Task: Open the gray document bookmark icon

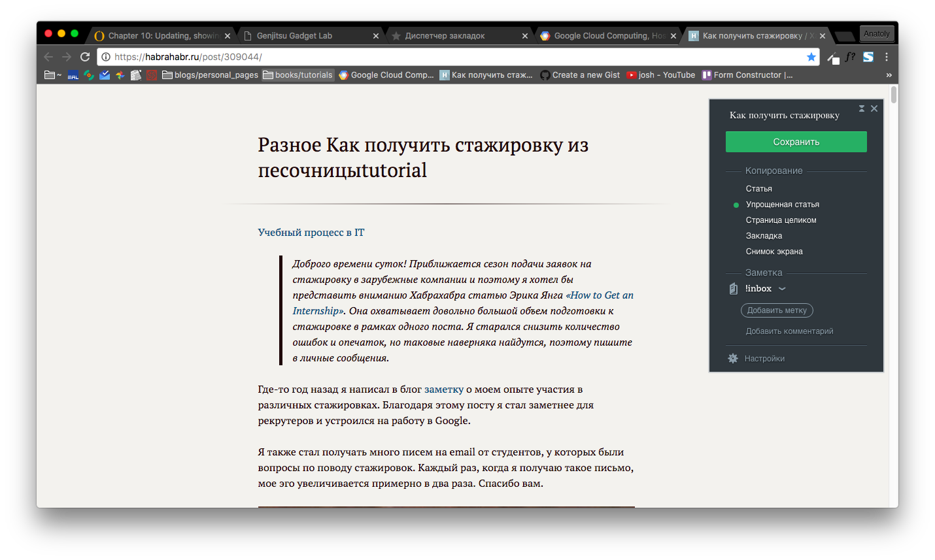Action: (136, 75)
